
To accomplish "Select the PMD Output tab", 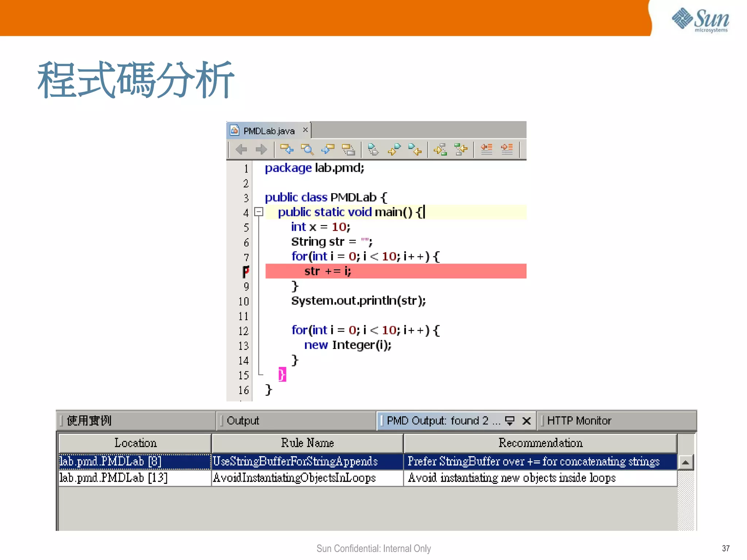I will point(456,421).
